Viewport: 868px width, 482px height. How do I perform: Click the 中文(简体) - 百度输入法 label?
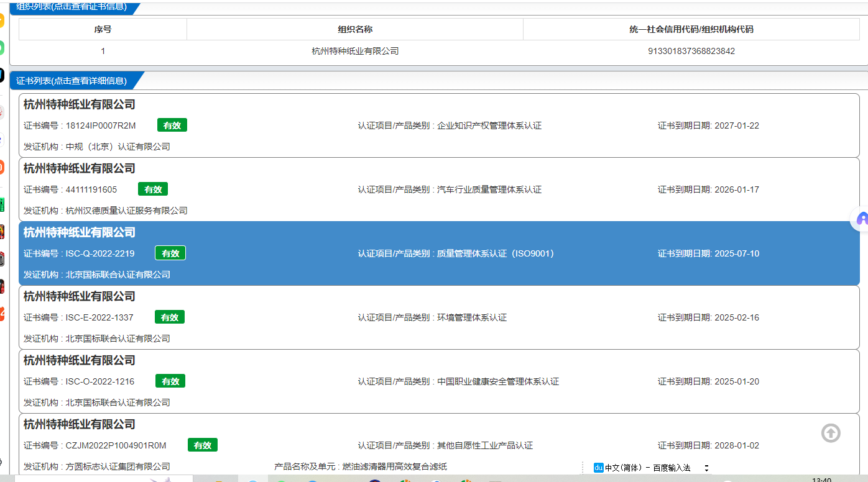[x=648, y=468]
